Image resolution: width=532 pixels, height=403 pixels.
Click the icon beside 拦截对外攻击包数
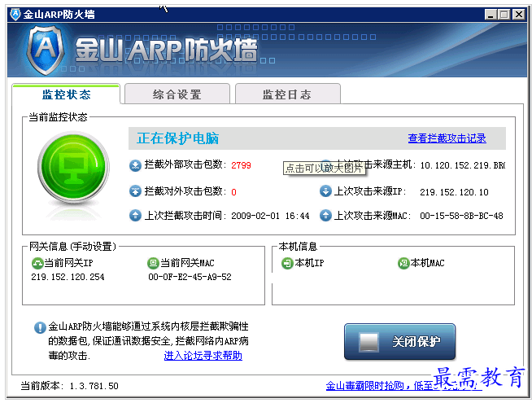[135, 191]
